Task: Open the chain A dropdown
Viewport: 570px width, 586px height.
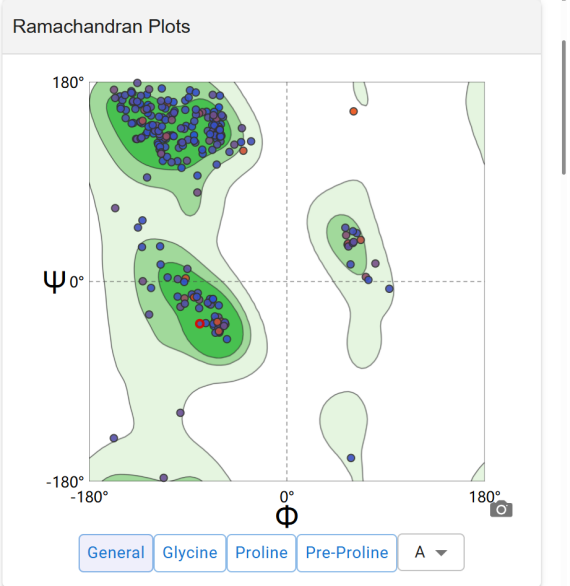Action: coord(431,552)
